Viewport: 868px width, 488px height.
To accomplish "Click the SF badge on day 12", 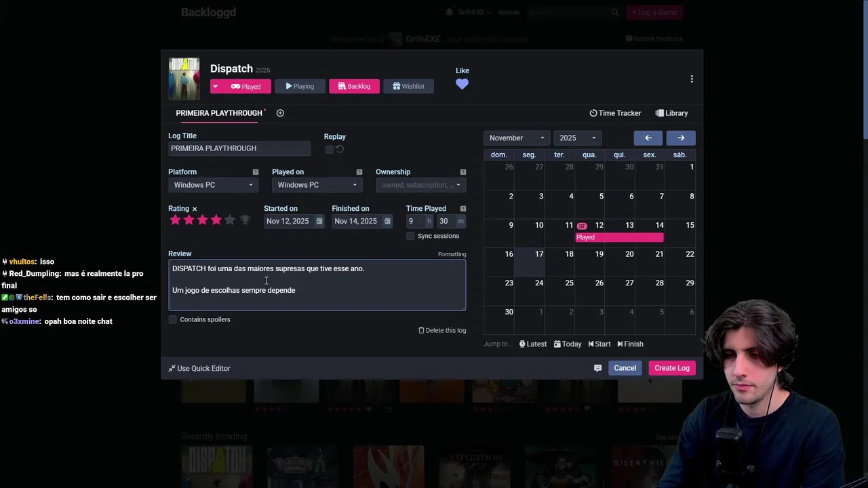I will [582, 226].
